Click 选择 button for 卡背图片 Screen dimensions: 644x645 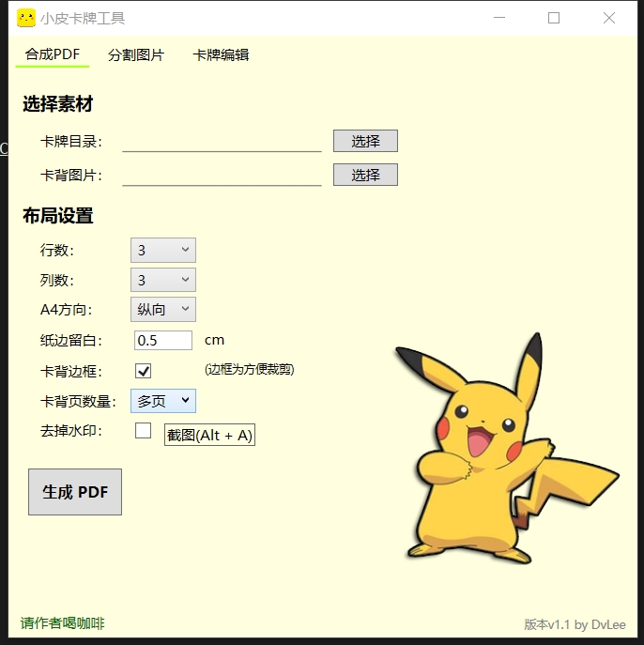[x=365, y=175]
